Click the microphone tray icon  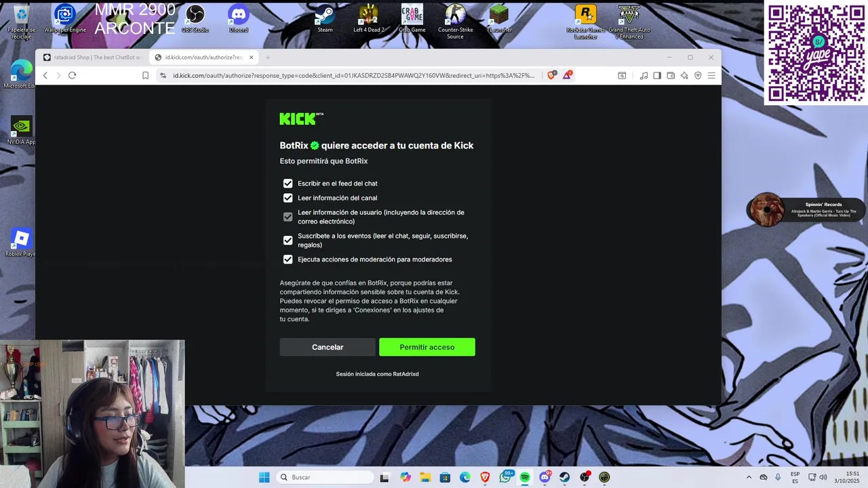[x=778, y=477]
